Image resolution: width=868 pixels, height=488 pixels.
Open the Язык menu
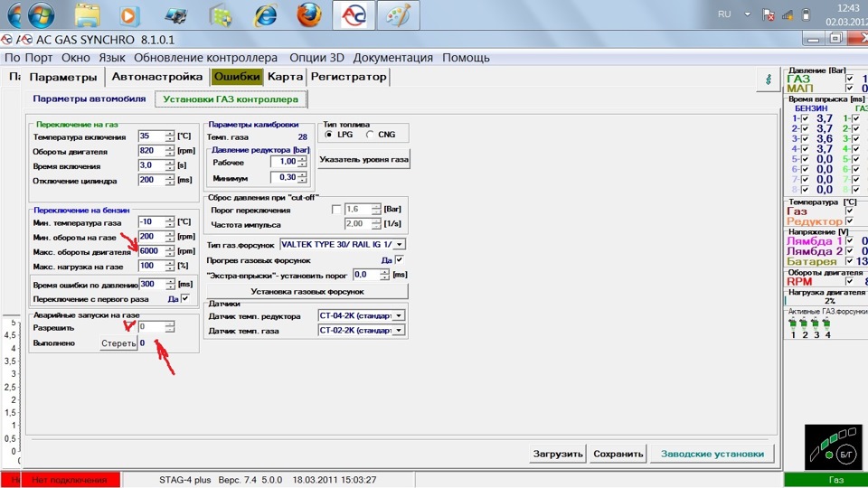click(112, 58)
